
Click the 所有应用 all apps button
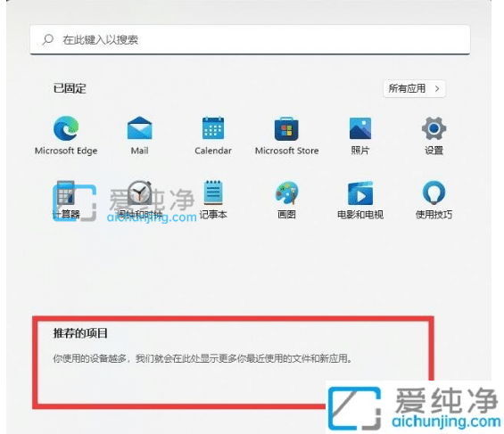click(414, 88)
